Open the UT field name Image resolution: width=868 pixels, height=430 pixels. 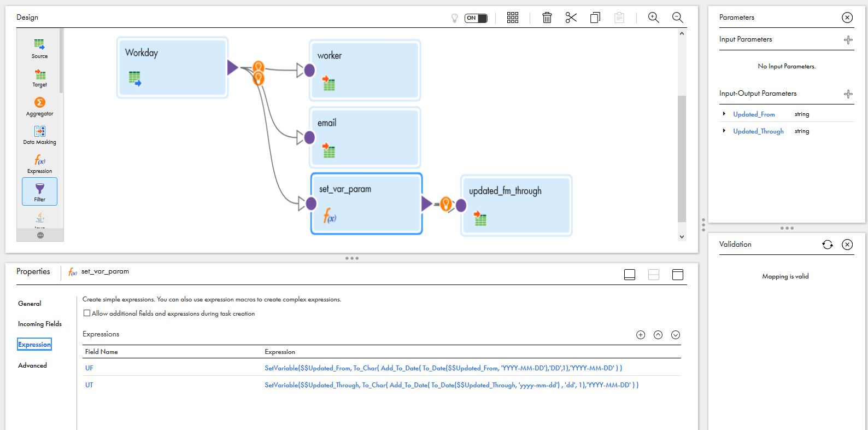89,385
